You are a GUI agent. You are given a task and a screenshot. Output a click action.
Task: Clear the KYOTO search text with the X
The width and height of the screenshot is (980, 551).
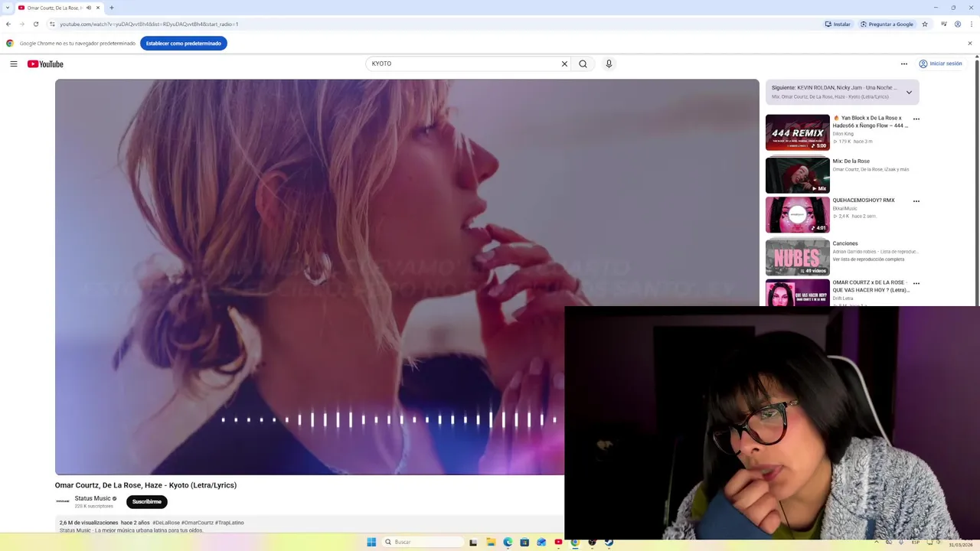564,64
